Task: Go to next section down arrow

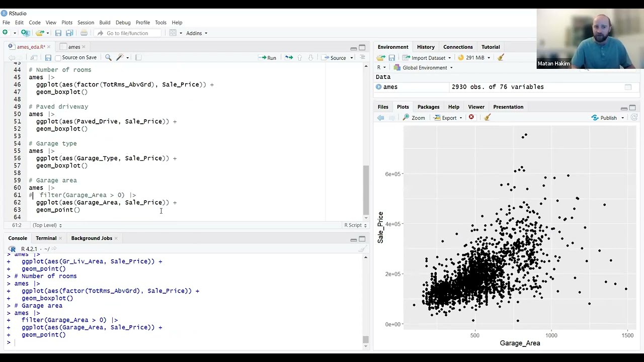Action: click(310, 58)
